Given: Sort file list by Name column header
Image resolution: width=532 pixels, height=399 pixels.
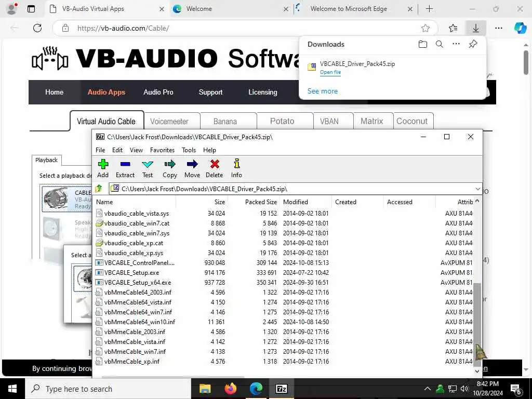Looking at the screenshot, I should (135, 202).
